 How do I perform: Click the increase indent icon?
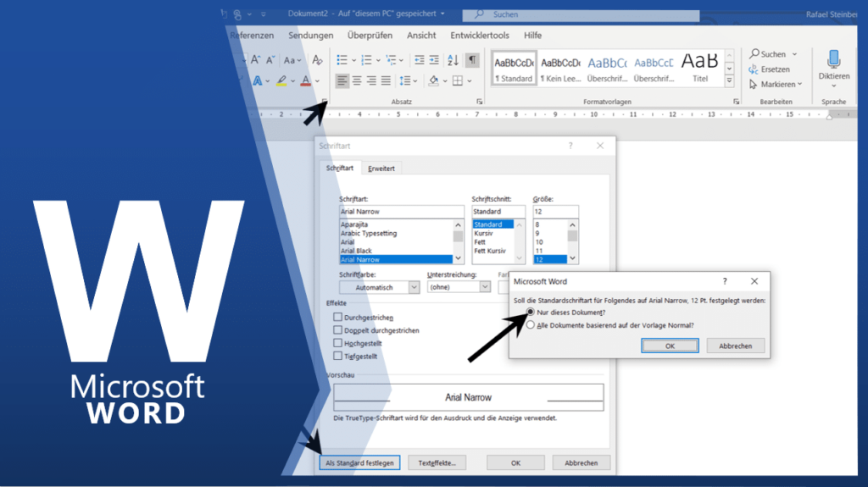tap(433, 60)
